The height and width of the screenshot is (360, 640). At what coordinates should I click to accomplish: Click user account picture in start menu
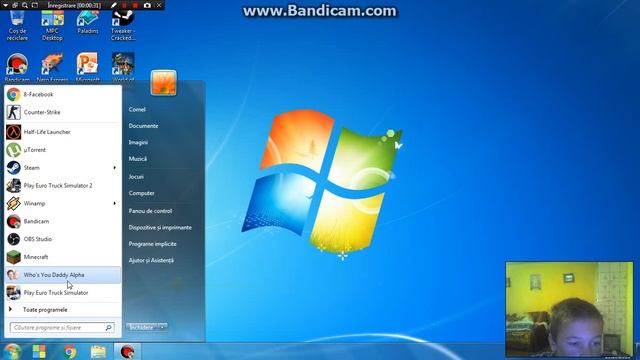click(164, 82)
